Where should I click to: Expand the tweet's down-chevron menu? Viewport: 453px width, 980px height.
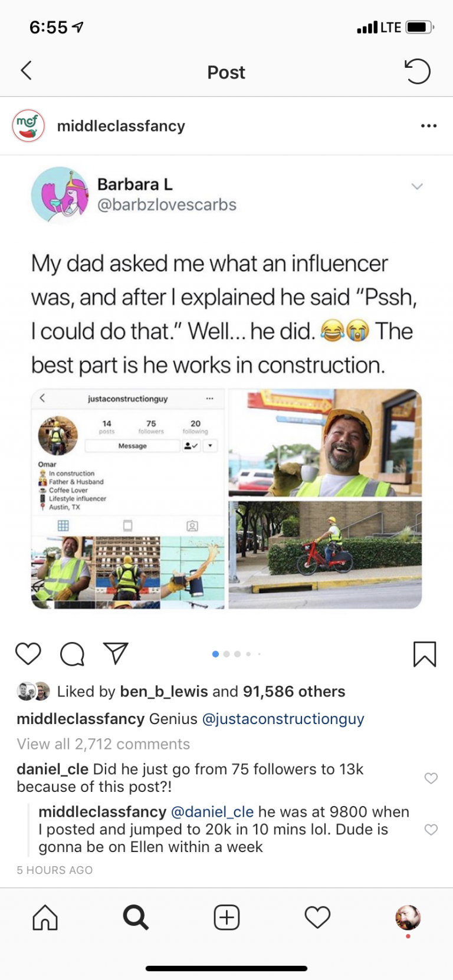point(417,186)
